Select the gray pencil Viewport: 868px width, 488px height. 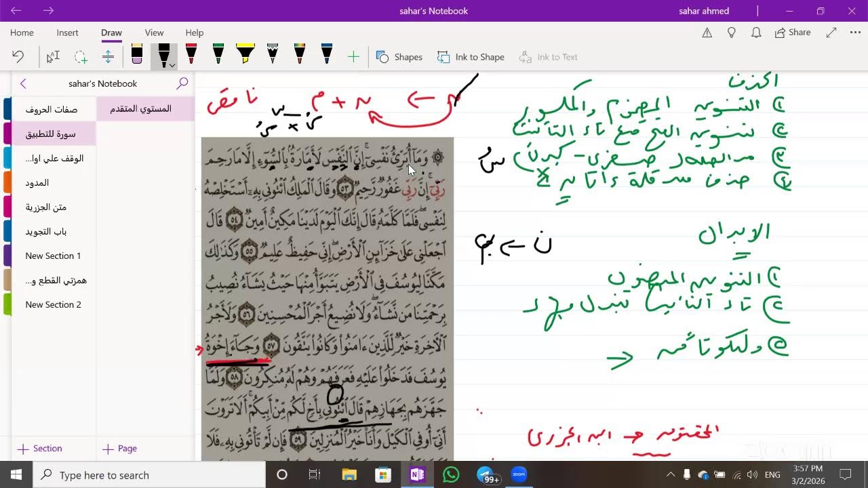click(273, 55)
